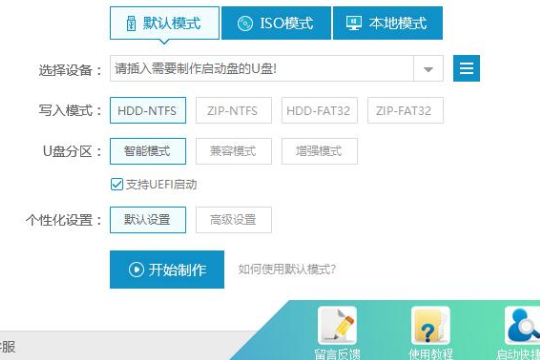Click the hamburger menu icon beside device selector
Viewport: 540px width, 360px height.
point(466,69)
